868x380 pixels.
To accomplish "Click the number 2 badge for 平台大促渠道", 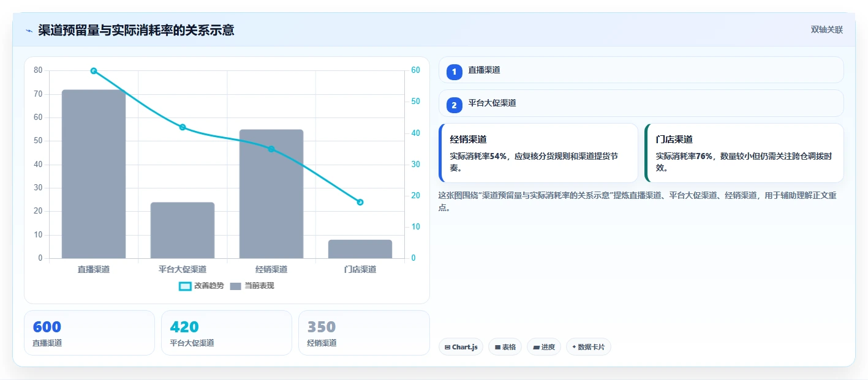I will 454,105.
